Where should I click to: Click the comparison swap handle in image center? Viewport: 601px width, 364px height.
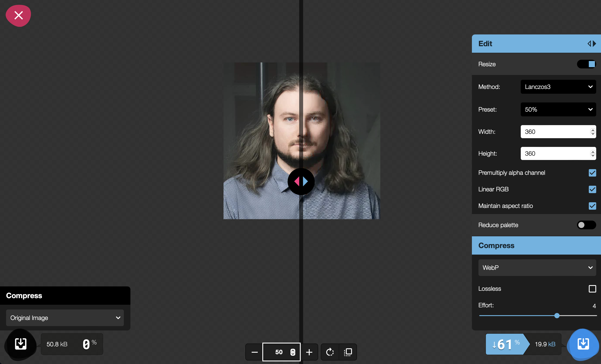(301, 182)
